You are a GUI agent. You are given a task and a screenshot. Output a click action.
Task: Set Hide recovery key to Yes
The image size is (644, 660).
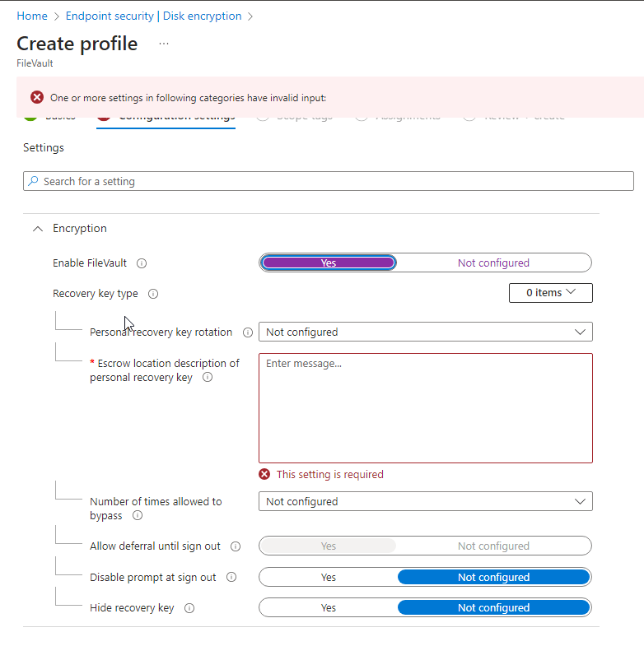click(x=329, y=608)
